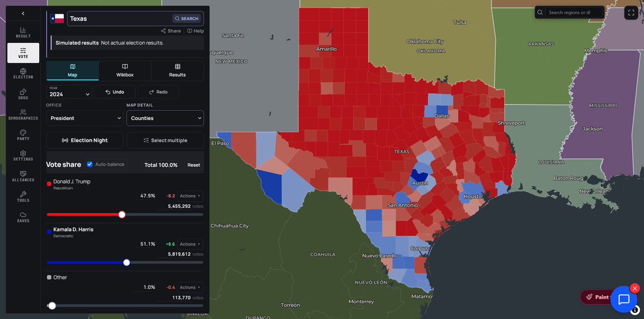The image size is (644, 319).
Task: Click the San Antonio map label
Action: tap(402, 205)
